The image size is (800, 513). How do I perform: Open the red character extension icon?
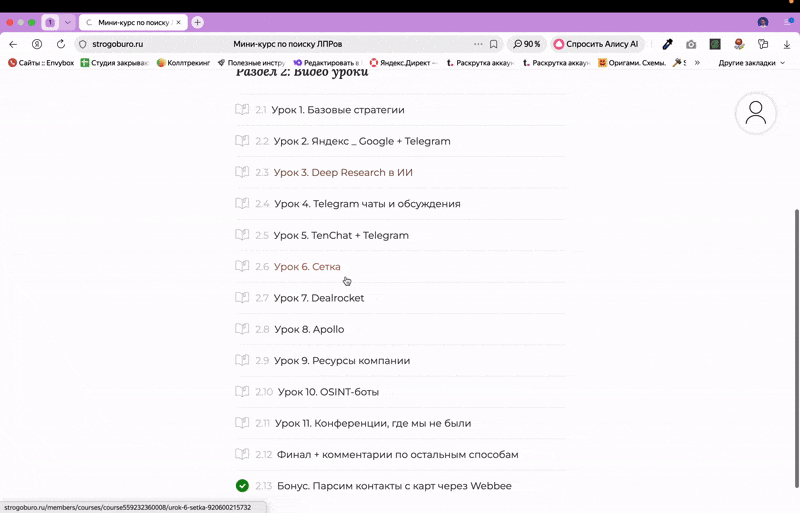[x=739, y=44]
